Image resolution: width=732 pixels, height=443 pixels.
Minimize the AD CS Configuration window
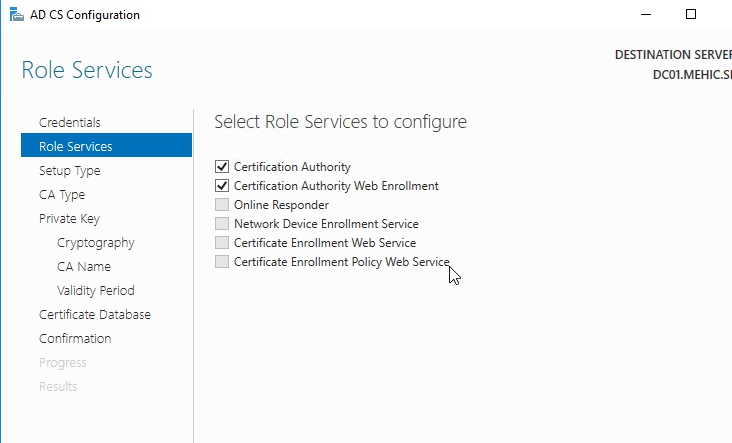pyautogui.click(x=644, y=15)
